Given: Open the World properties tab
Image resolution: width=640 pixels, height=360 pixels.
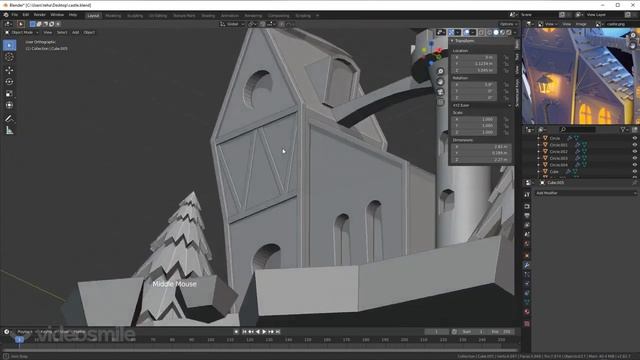Looking at the screenshot, I should point(527,244).
